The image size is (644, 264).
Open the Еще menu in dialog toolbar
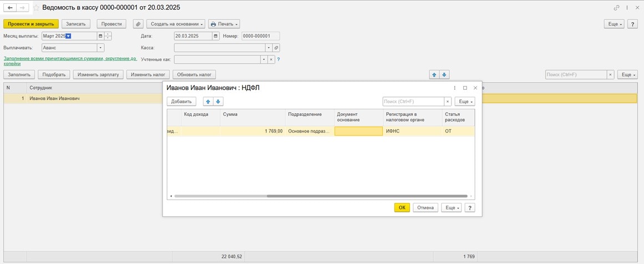[464, 101]
